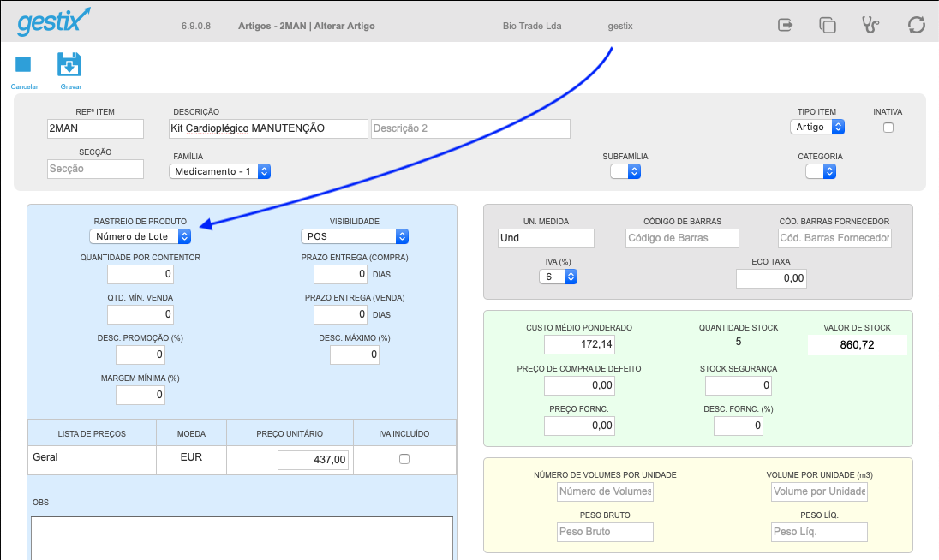Click the Peso Bruto field
This screenshot has width=939, height=560.
605,532
